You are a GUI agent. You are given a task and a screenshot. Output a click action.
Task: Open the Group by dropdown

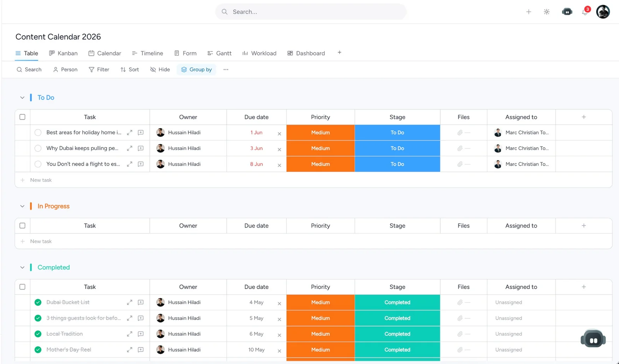coord(197,70)
